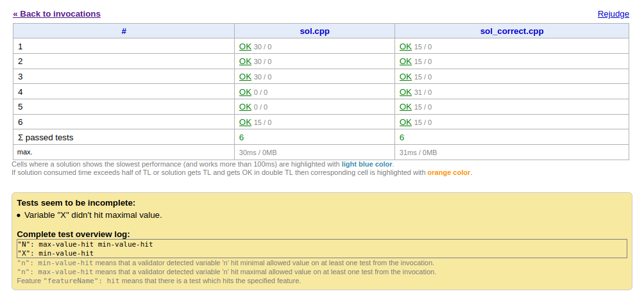Open OK verdict for sol_correct.cpp test 1

(x=405, y=46)
